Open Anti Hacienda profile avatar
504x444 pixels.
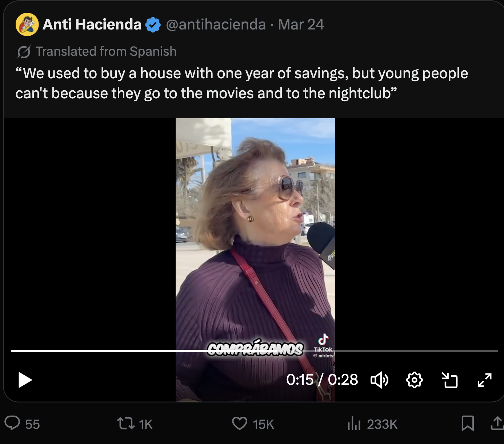(x=27, y=24)
